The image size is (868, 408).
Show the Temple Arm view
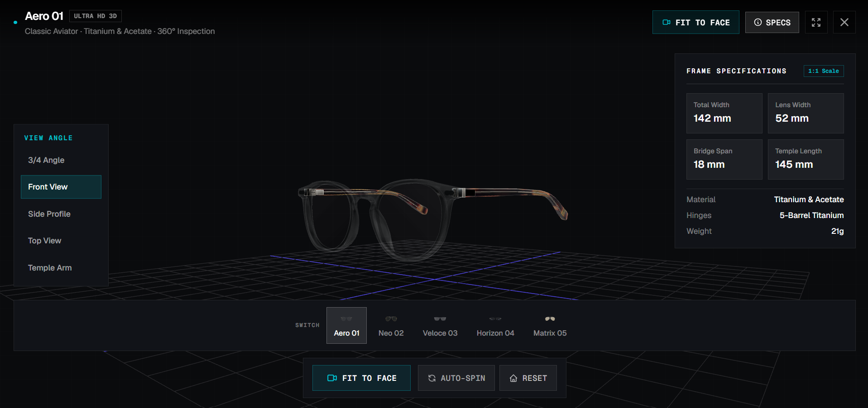coord(61,268)
